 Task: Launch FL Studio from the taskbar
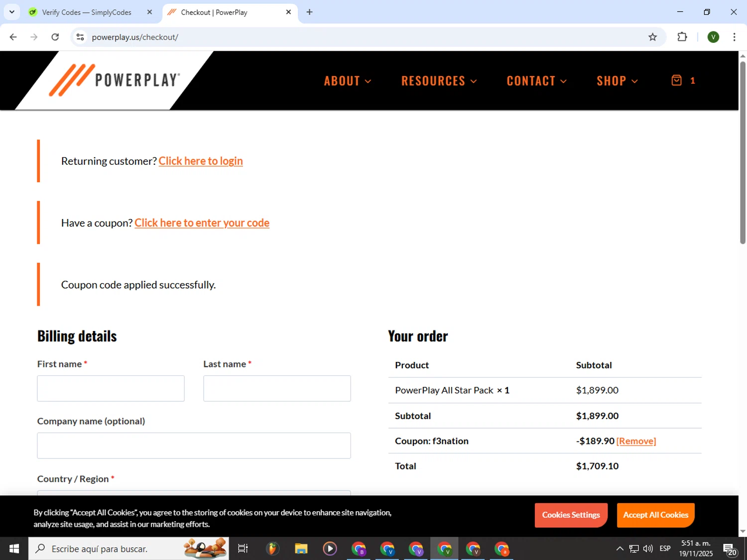pyautogui.click(x=272, y=549)
